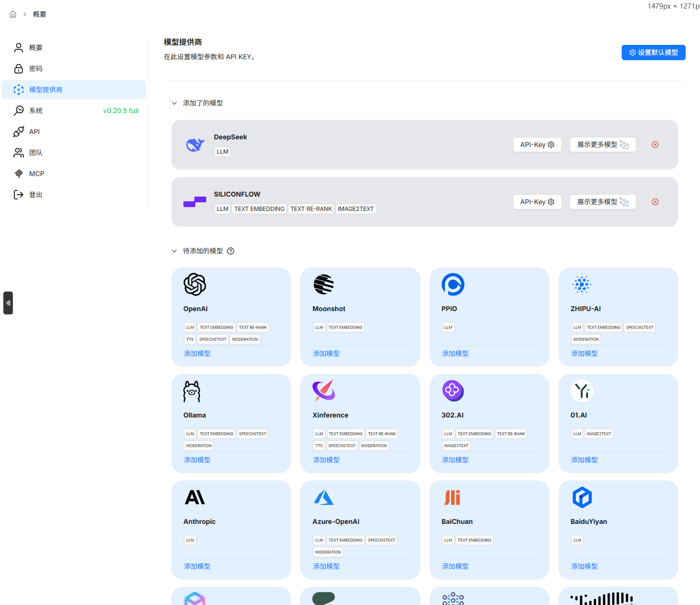The height and width of the screenshot is (605, 700).
Task: Click 添加模型 under ZHIPU-AI
Action: click(x=584, y=354)
